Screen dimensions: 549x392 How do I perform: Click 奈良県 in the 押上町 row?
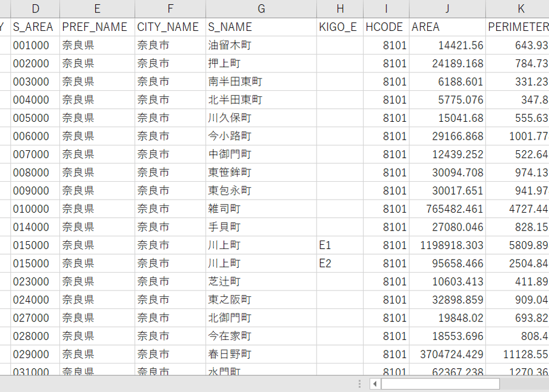coord(97,64)
